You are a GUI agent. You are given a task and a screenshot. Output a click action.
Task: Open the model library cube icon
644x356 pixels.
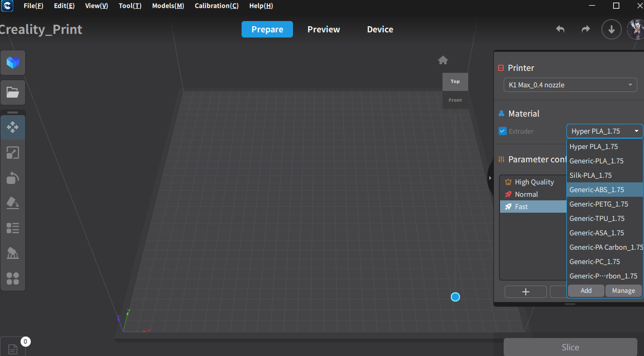pyautogui.click(x=13, y=63)
